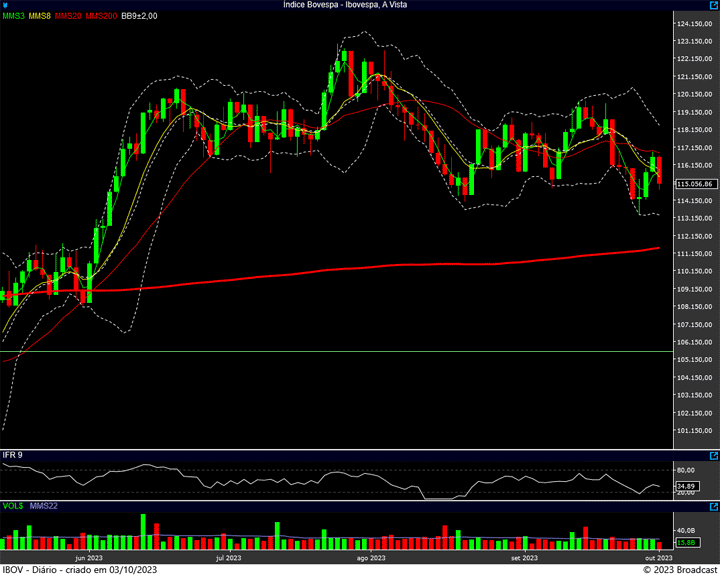
Task: Click the BB9±2,00 Bollinger Bands label
Action: pyautogui.click(x=140, y=16)
